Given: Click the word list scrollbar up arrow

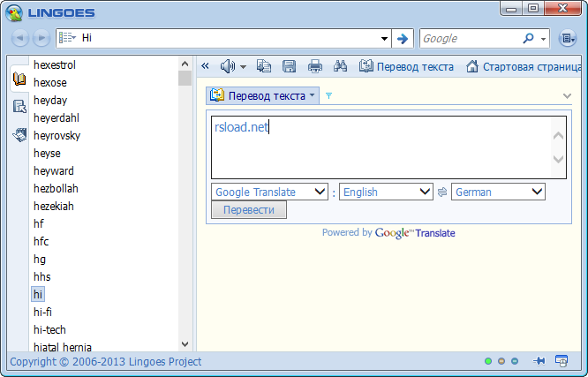Looking at the screenshot, I should [x=185, y=64].
